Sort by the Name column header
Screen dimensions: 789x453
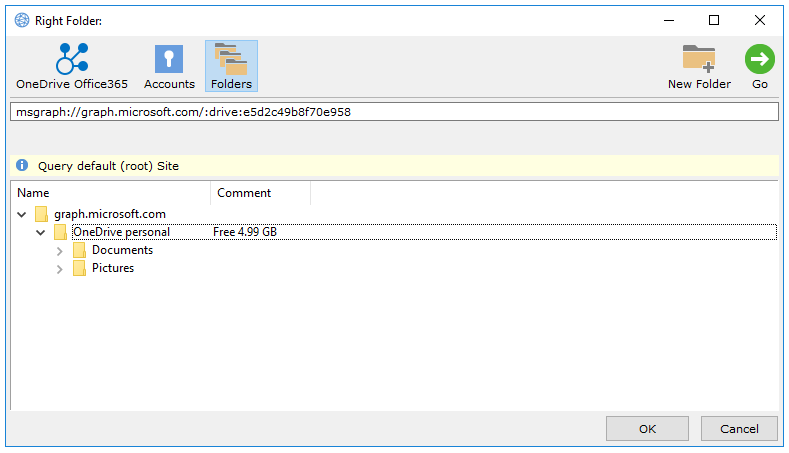coord(110,193)
